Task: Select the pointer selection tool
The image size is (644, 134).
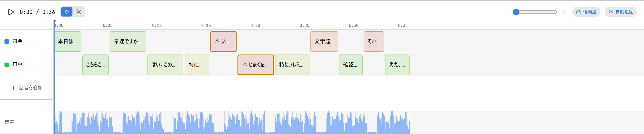Action: (x=67, y=12)
